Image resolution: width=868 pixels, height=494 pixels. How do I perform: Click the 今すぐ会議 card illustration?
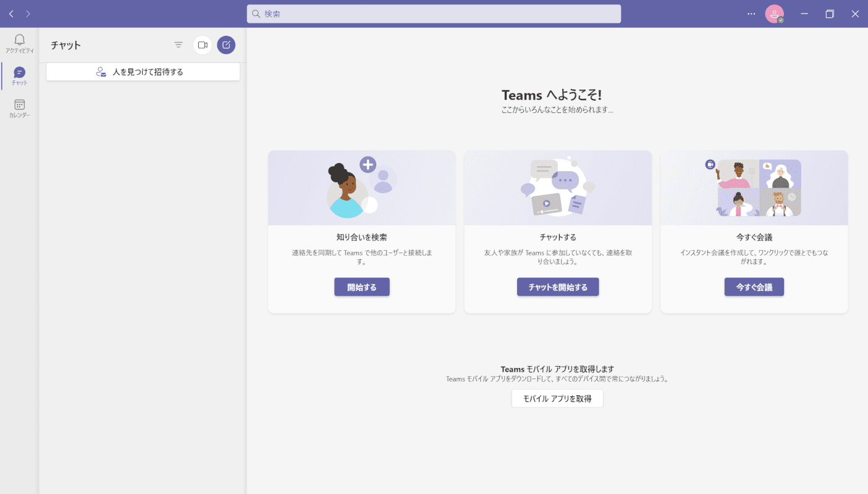pos(754,188)
